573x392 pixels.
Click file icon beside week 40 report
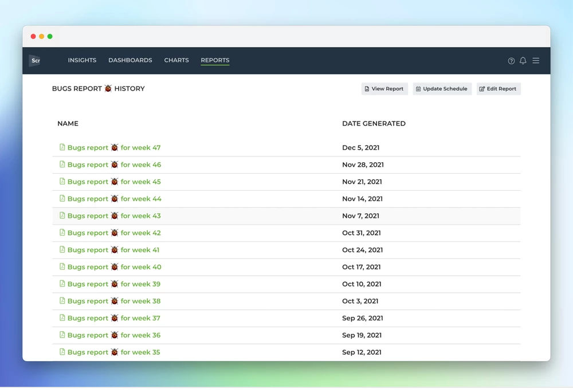coord(62,266)
